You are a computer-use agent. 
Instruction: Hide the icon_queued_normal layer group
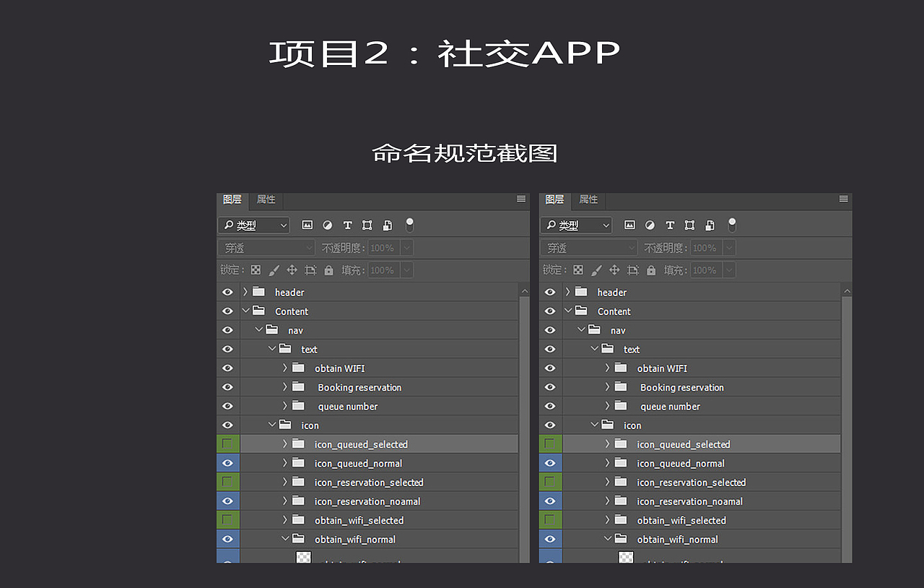[227, 463]
